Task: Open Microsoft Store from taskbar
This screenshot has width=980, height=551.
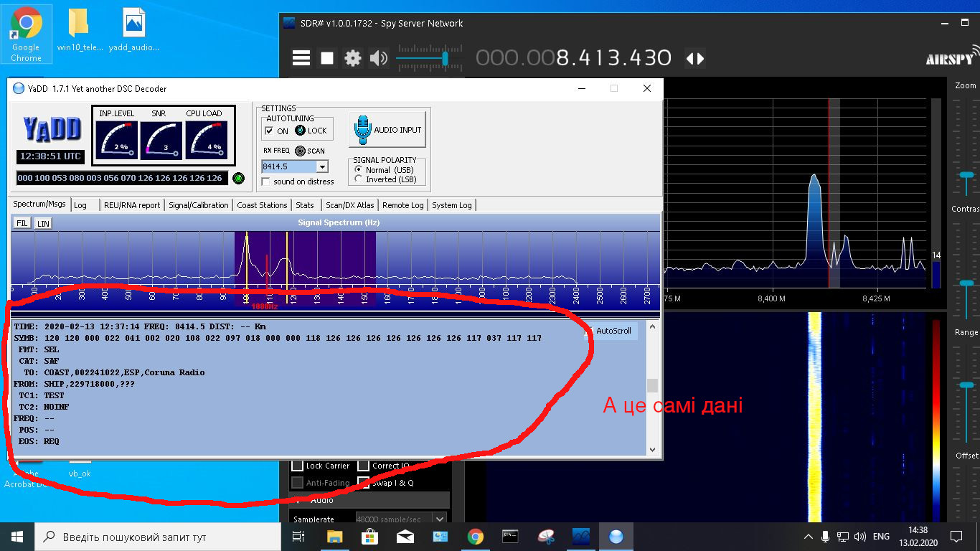Action: (369, 537)
